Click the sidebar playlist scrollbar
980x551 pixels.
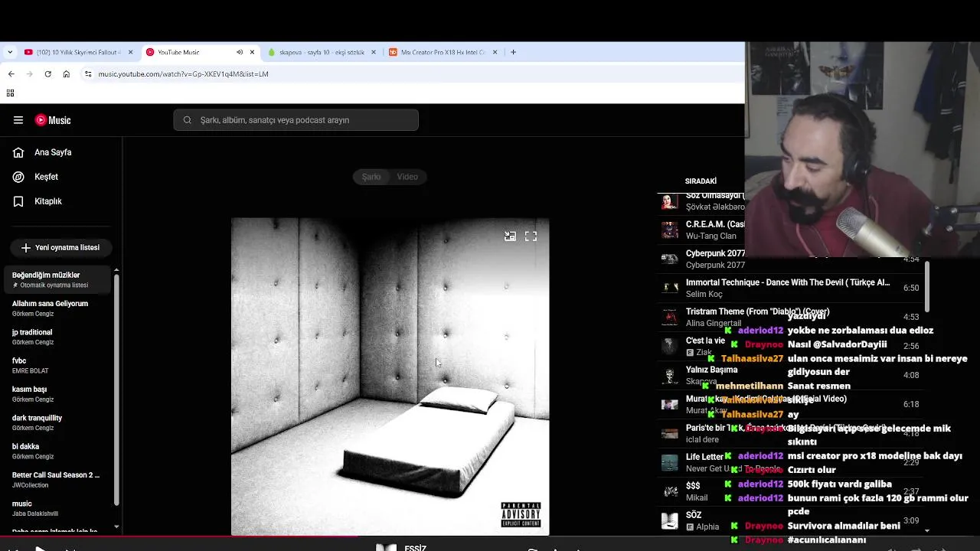click(116, 389)
